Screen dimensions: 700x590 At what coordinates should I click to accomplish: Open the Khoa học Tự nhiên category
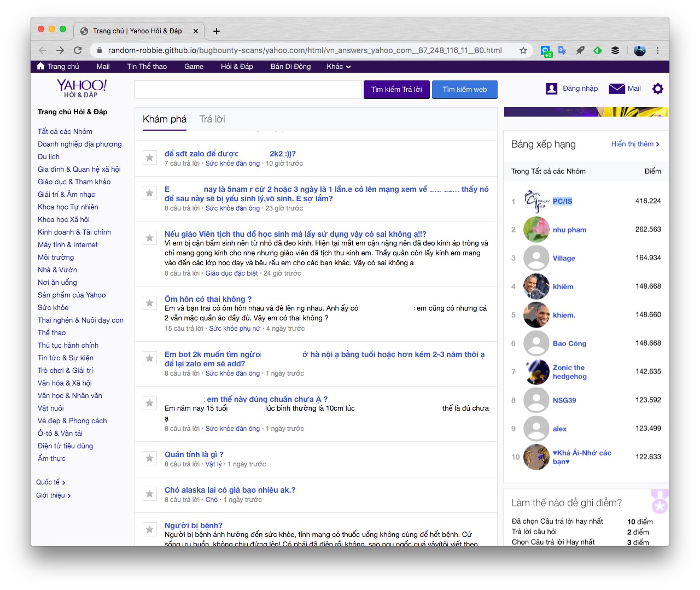pos(68,207)
